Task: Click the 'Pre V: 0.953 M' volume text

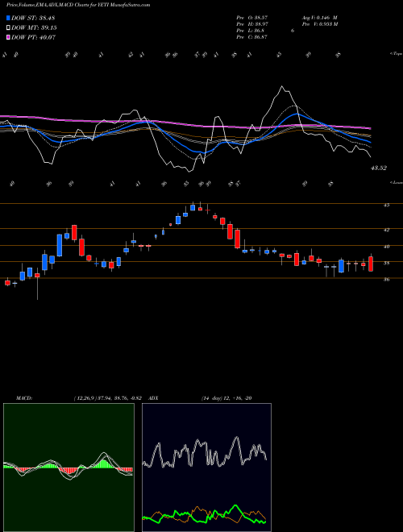Action: tap(319, 24)
